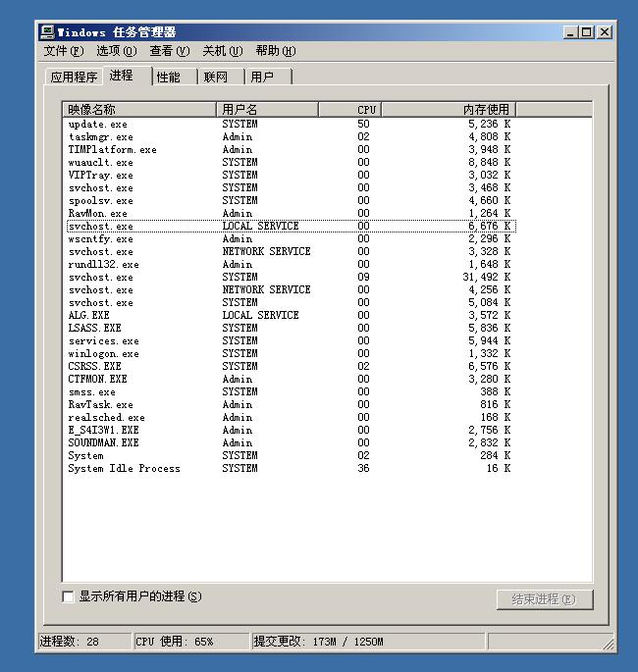Select the SOUNDMAN.EXE process
Viewport: 638px width, 672px height.
[x=292, y=442]
